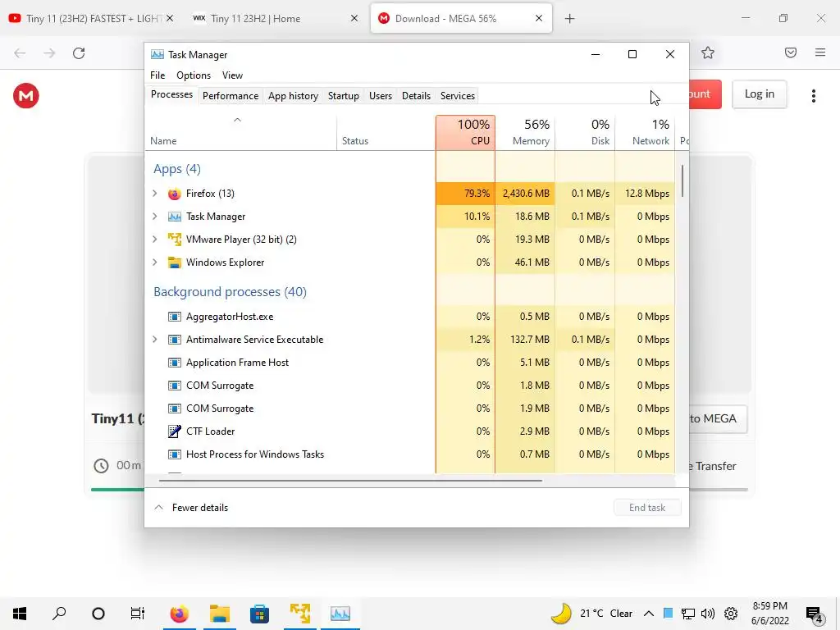Open the Options menu in Task Manager
Image resolution: width=840 pixels, height=630 pixels.
[194, 75]
